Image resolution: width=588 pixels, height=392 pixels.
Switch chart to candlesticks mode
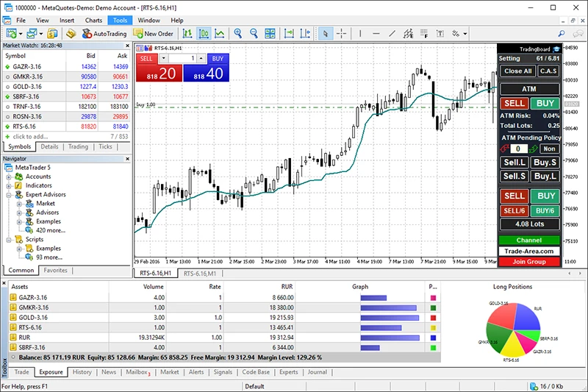204,34
